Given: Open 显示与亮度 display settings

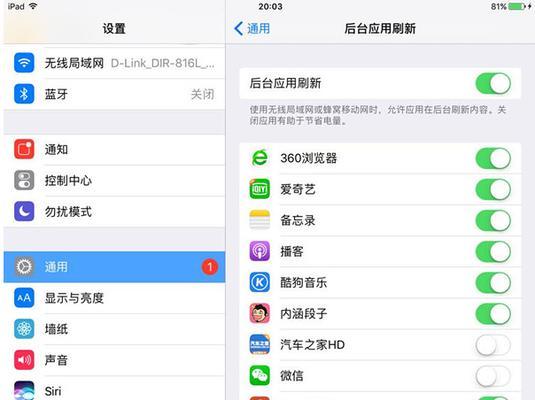Looking at the screenshot, I should click(114, 298).
